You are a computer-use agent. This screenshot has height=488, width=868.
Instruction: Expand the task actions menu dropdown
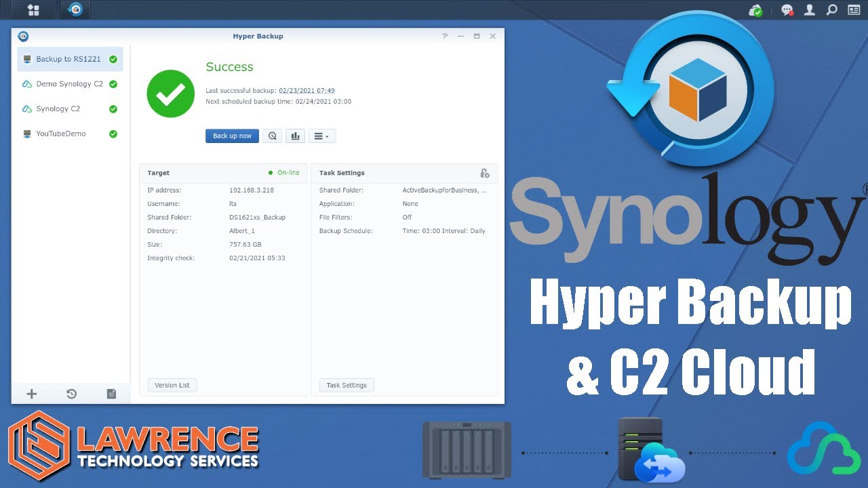322,136
